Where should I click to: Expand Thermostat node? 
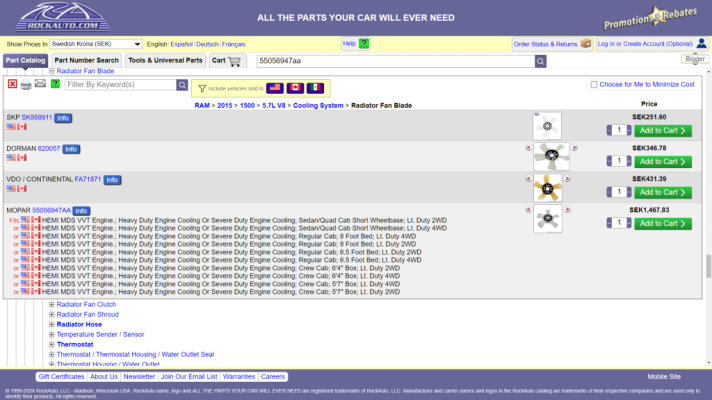[x=51, y=345]
